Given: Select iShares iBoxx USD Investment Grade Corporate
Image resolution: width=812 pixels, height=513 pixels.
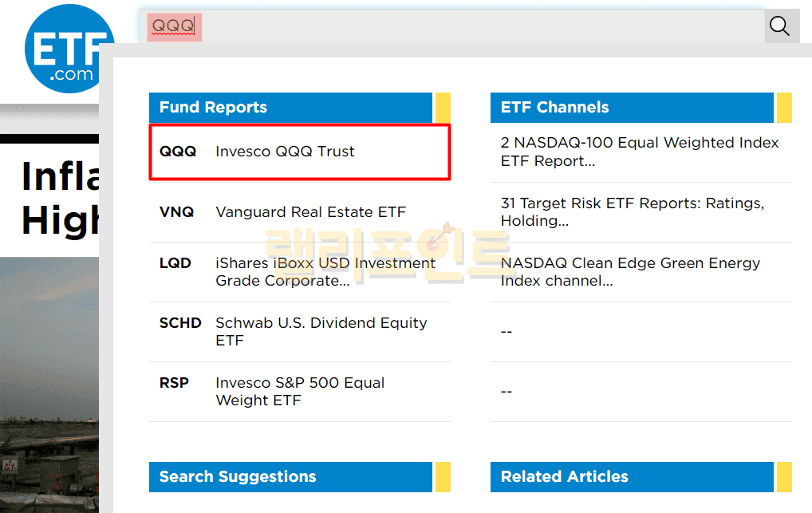Looking at the screenshot, I should click(x=325, y=272).
